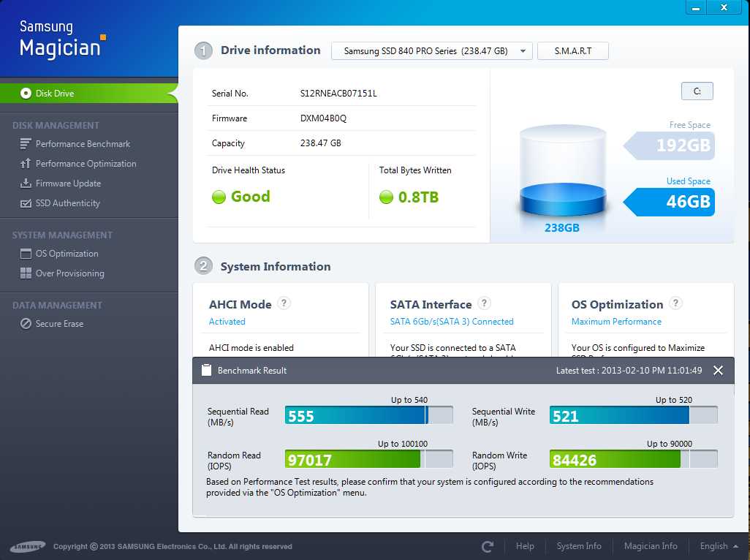Image resolution: width=750 pixels, height=560 pixels.
Task: Click SATA 6Gb/s Connected link
Action: [452, 322]
